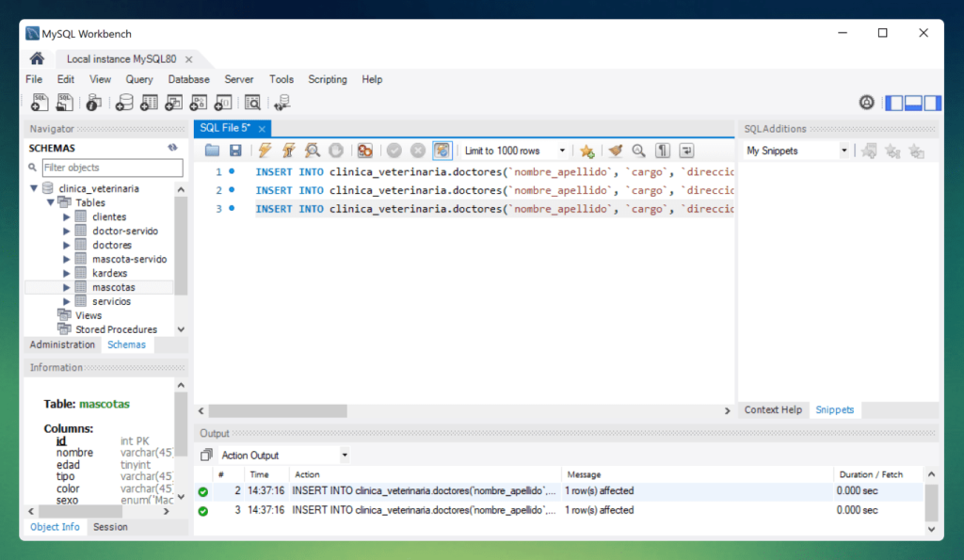Click the Explain query magnifier-lightning icon

[x=312, y=151]
